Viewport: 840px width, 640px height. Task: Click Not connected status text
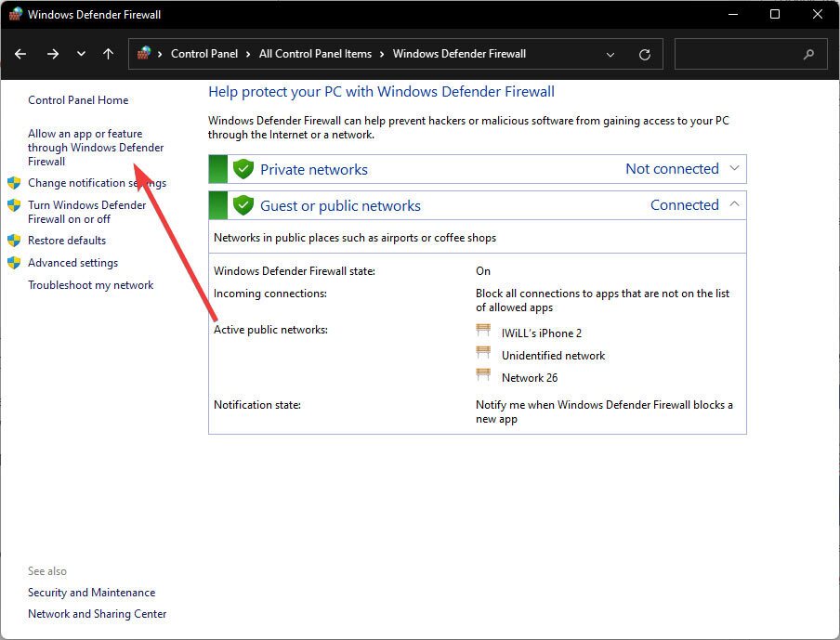[x=673, y=169]
